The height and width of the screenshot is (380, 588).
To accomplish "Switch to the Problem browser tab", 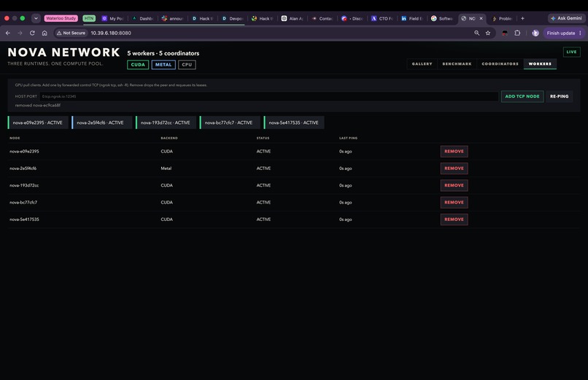I will [503, 18].
